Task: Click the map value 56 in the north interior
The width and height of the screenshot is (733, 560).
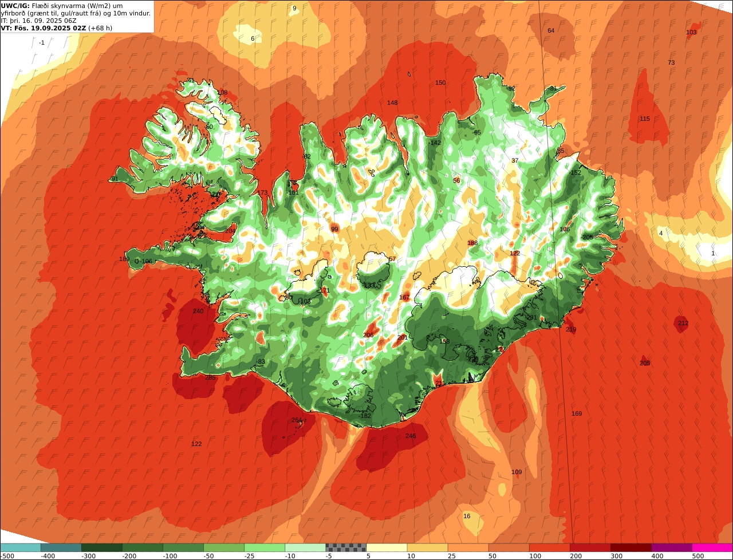Action: (456, 181)
